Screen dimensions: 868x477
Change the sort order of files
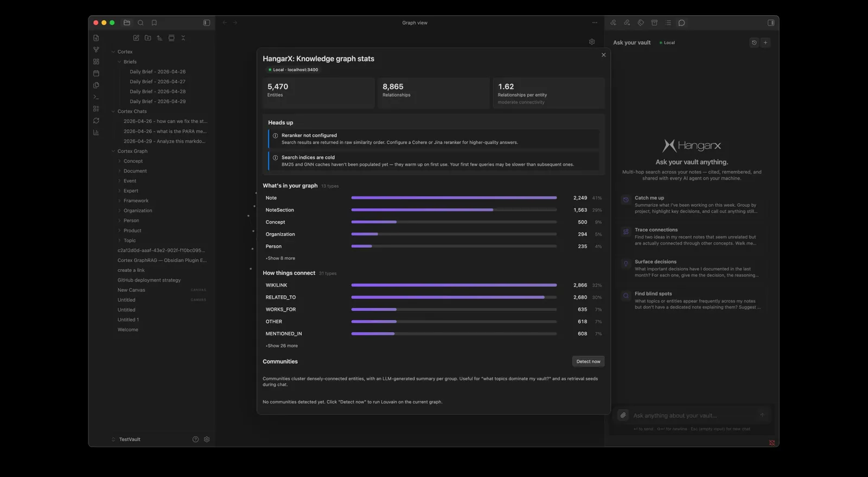(159, 38)
